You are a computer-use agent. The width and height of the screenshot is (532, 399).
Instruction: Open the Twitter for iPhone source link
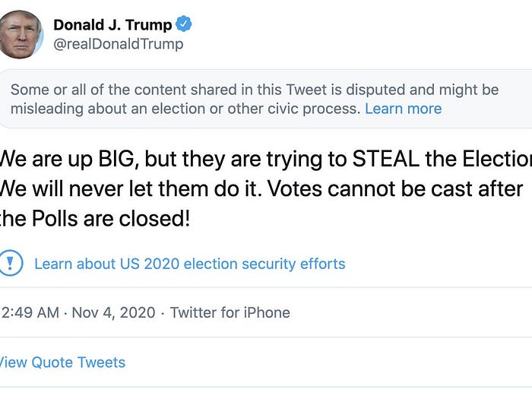tap(230, 312)
